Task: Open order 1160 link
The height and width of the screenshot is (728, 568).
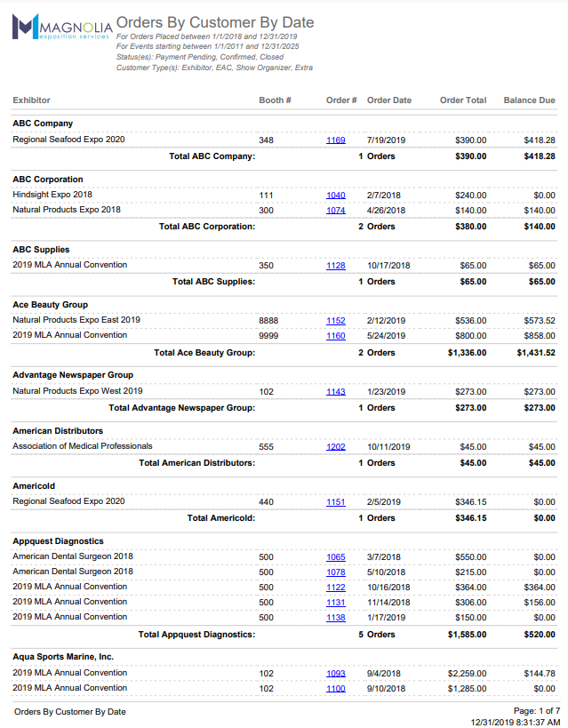Action: tap(335, 336)
